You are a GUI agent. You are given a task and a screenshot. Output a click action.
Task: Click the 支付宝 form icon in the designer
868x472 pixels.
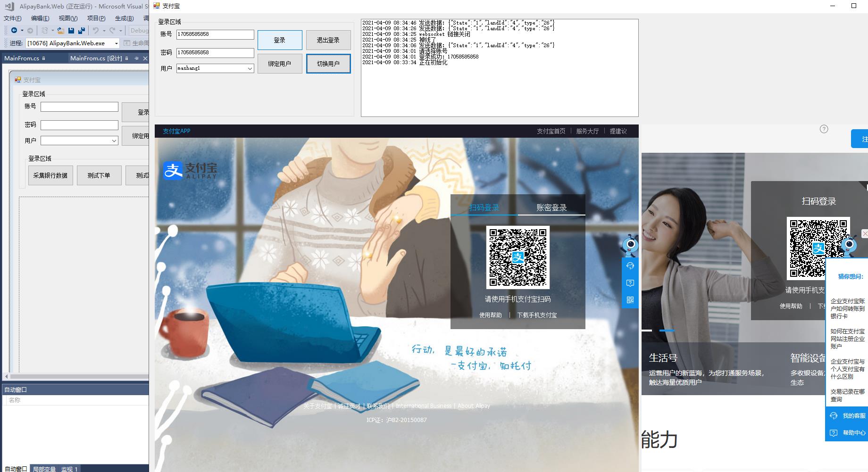[18, 80]
